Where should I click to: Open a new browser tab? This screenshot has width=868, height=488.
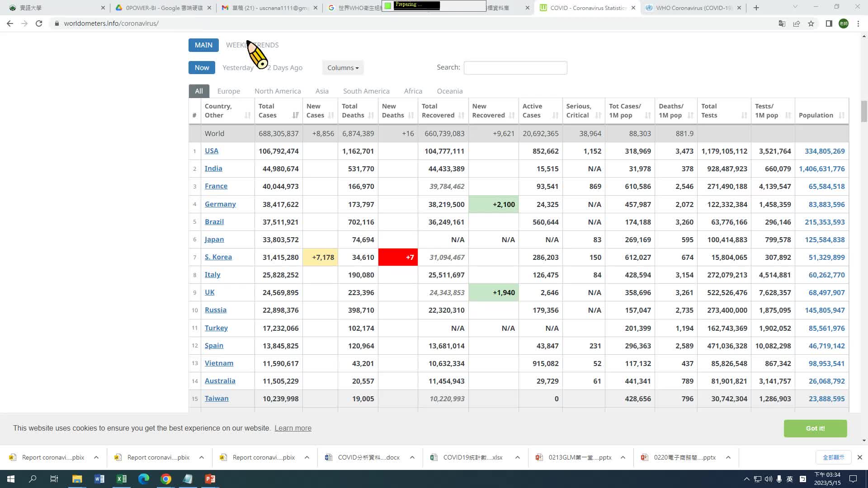point(756,8)
